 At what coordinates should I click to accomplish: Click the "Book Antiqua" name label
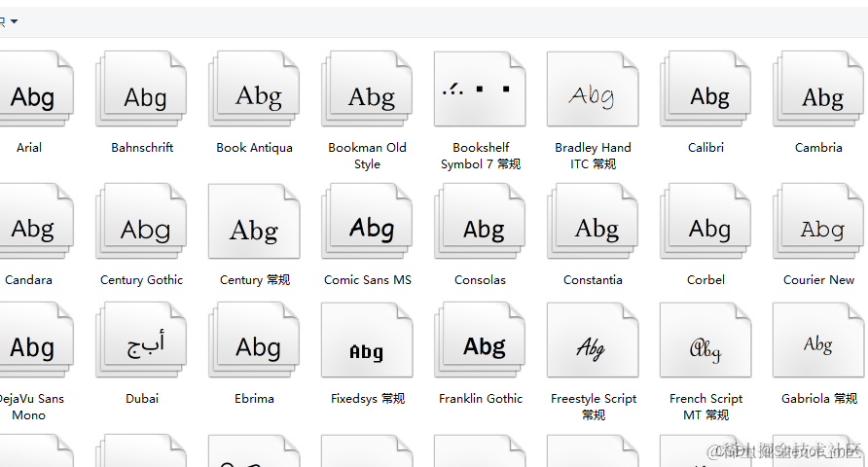click(254, 148)
